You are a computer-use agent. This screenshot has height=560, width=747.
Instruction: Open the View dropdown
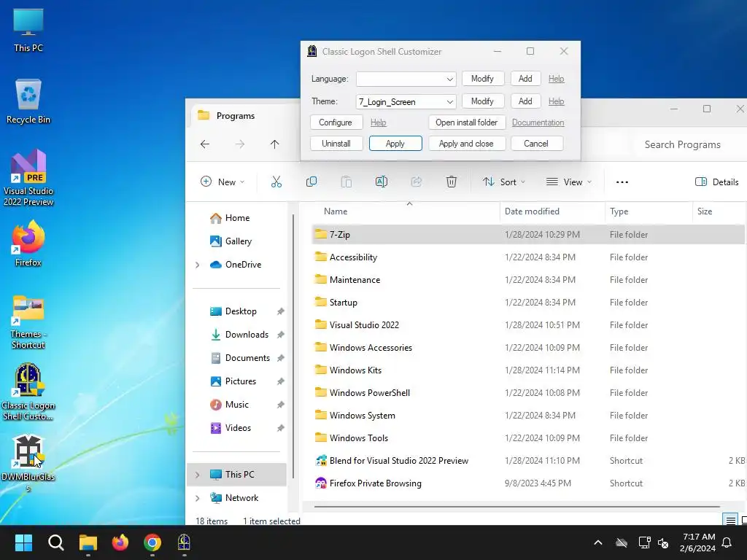click(569, 182)
